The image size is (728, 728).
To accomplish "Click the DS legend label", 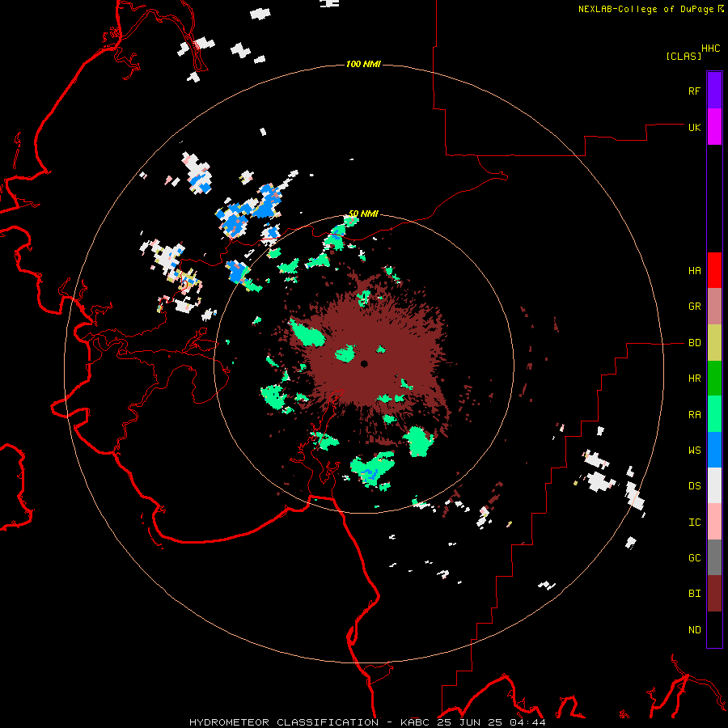I will click(x=694, y=486).
